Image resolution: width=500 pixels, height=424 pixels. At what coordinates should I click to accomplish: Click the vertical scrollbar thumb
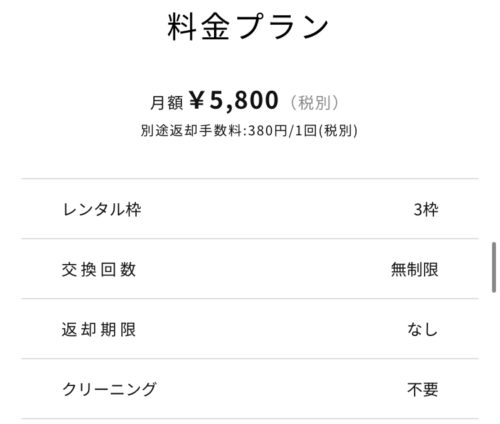494,268
